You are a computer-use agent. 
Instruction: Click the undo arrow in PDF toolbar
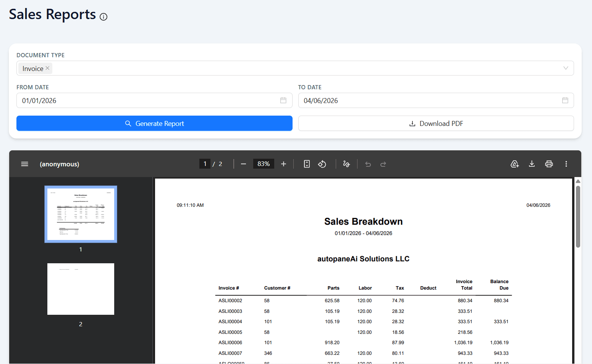(x=368, y=164)
